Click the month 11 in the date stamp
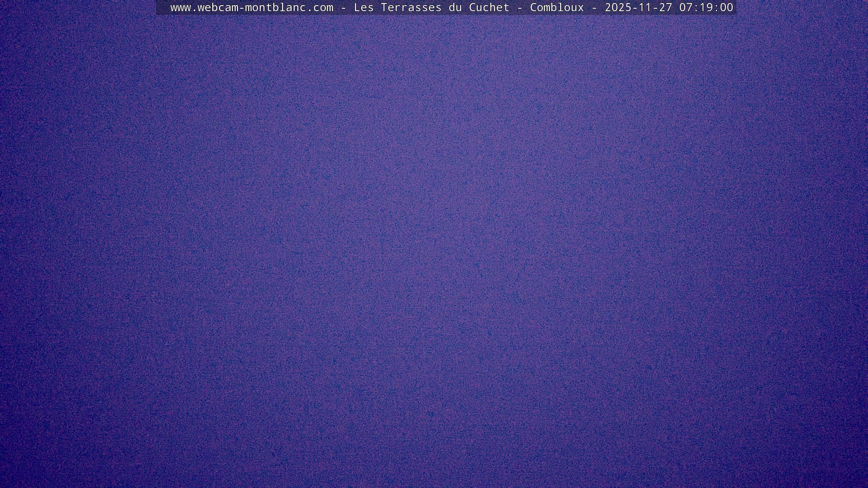 pyautogui.click(x=645, y=7)
